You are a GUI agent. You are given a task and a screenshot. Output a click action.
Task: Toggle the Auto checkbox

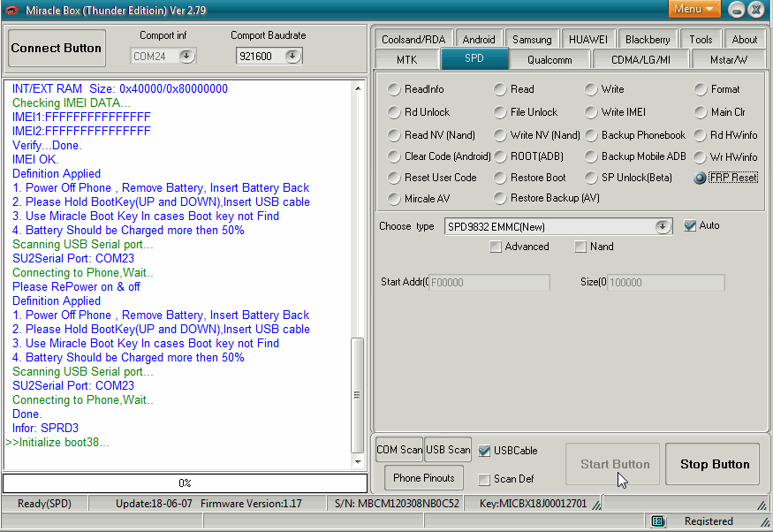[690, 226]
